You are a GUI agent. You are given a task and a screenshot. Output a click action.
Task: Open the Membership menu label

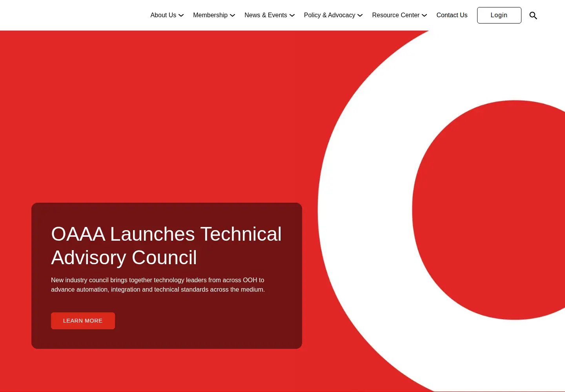[x=210, y=15]
